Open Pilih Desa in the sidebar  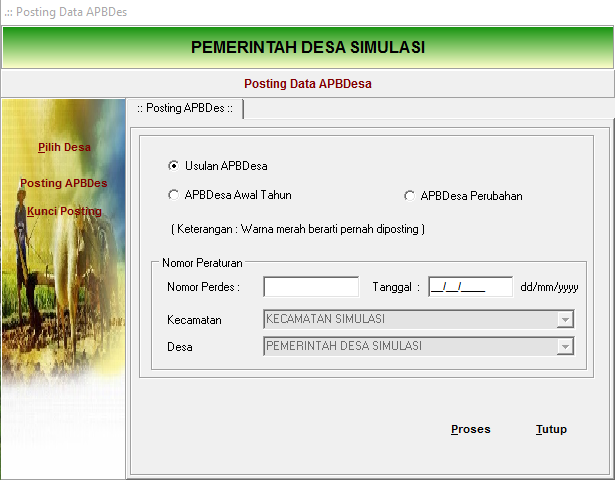click(64, 147)
